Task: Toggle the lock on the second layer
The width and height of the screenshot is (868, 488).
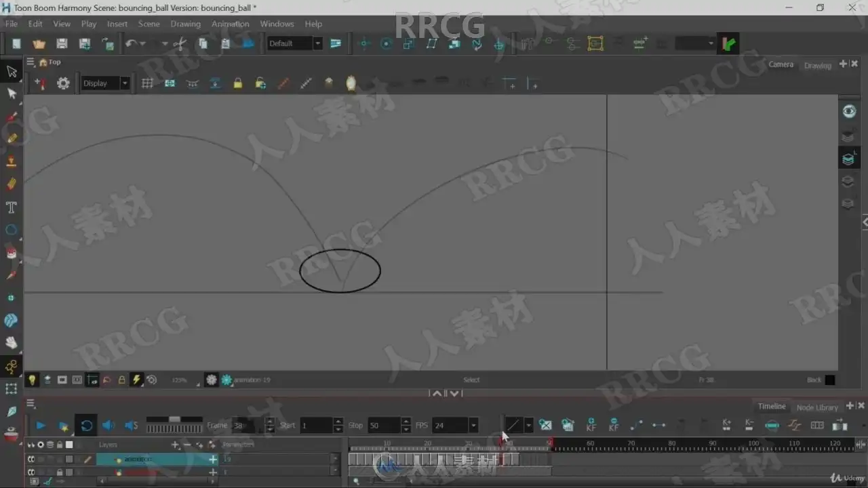Action: pos(60,472)
